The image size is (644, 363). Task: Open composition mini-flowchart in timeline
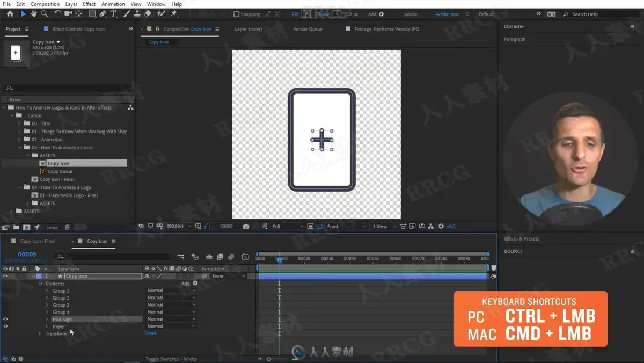point(181,257)
